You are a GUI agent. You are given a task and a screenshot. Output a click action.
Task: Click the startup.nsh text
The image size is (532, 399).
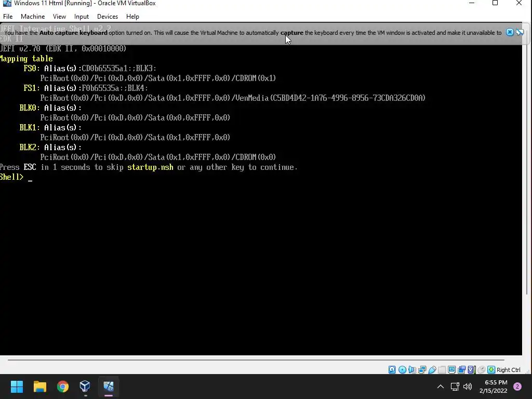coord(150,167)
